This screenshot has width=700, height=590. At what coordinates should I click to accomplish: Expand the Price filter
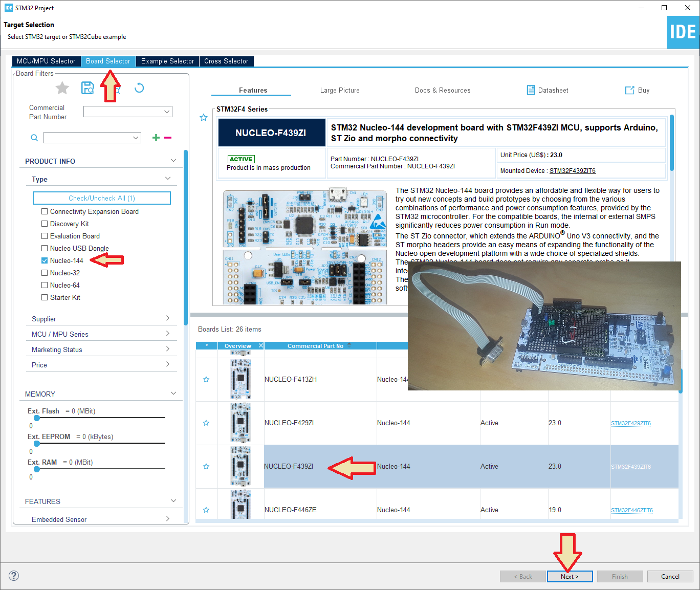pyautogui.click(x=168, y=364)
